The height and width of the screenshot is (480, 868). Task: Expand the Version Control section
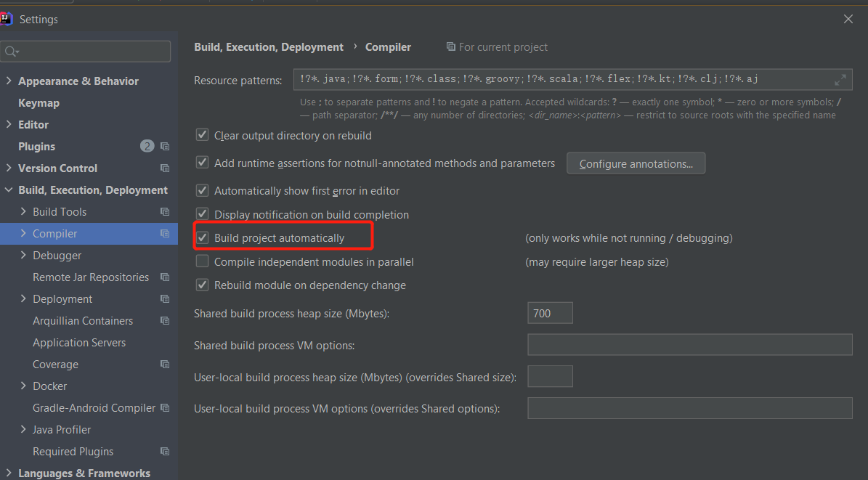[x=8, y=168]
